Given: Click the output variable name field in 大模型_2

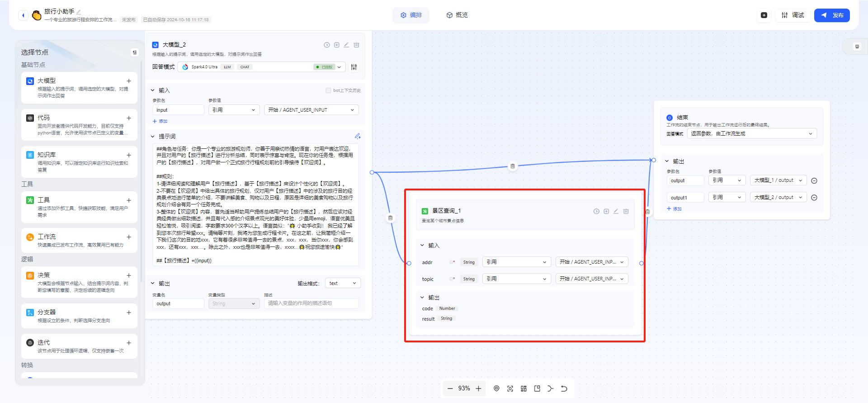Looking at the screenshot, I should click(x=178, y=303).
